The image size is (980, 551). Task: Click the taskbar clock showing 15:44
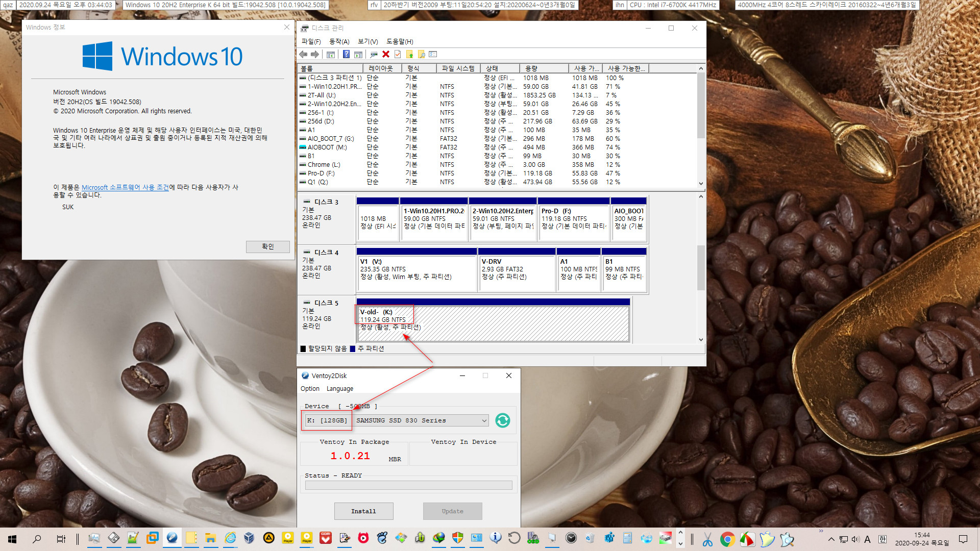[x=922, y=539]
